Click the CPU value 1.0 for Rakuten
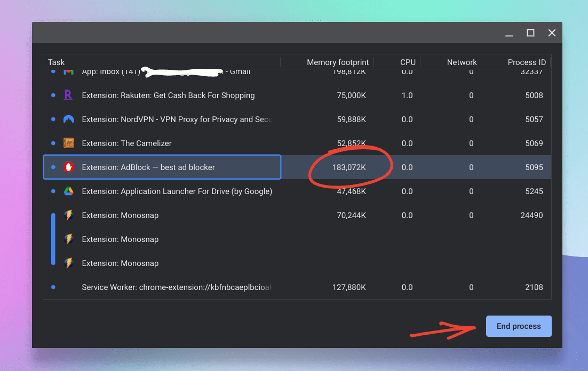 tap(407, 95)
